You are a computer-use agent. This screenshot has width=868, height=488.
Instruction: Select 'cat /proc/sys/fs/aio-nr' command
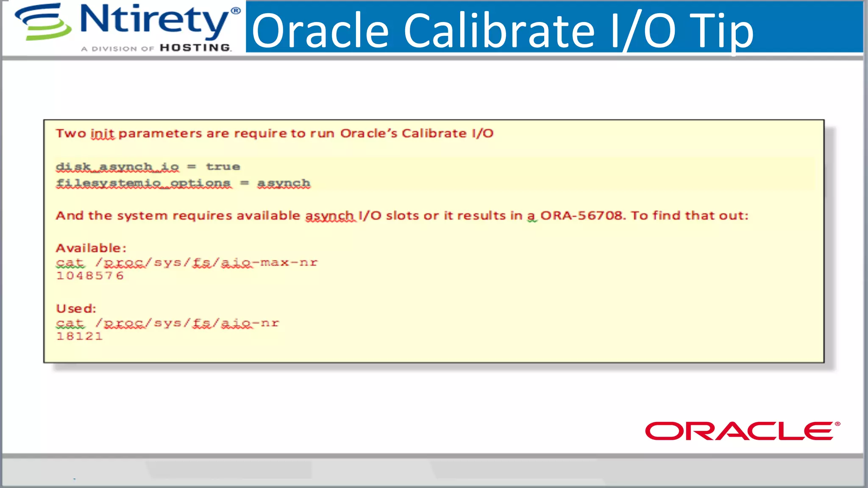pyautogui.click(x=167, y=324)
